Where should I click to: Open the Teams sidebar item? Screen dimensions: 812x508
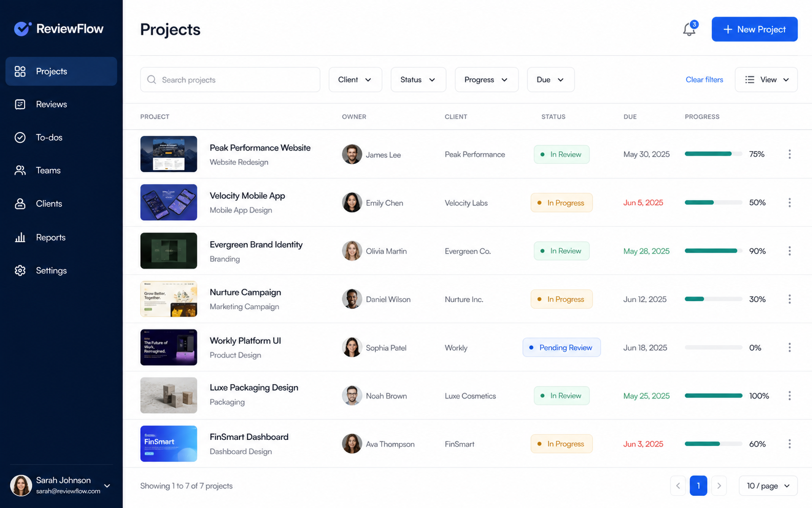pos(61,170)
